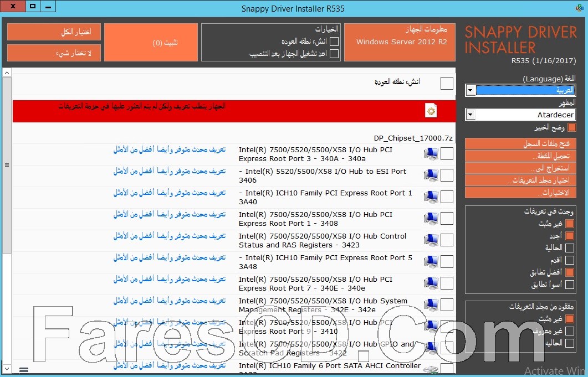
Task: Click the device icon for Express Root Port 3 - 340A
Action: 431,154
